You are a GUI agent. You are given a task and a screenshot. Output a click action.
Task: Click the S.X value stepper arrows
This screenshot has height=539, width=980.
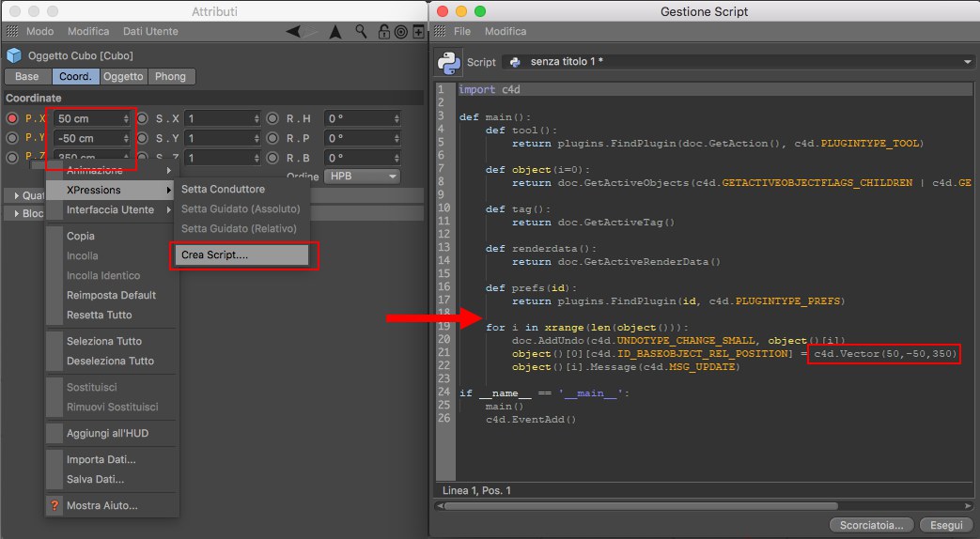pyautogui.click(x=257, y=118)
